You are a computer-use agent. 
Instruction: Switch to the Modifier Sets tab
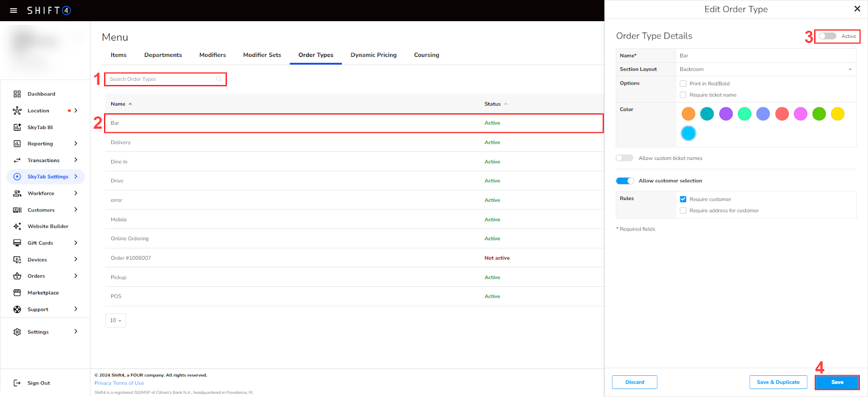[x=262, y=55]
